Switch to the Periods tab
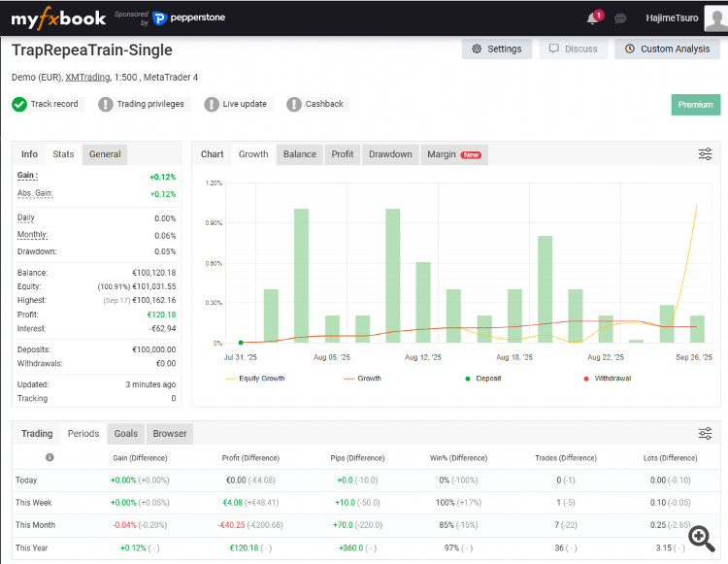The height and width of the screenshot is (564, 728). pos(83,434)
